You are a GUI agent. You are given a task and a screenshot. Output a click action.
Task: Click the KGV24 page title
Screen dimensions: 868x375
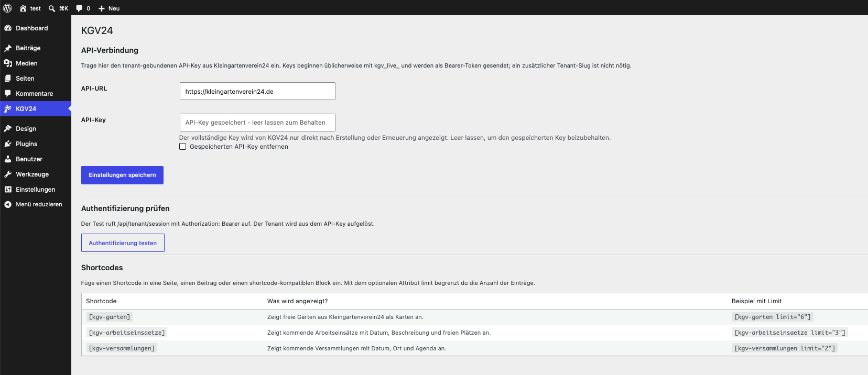click(x=97, y=30)
